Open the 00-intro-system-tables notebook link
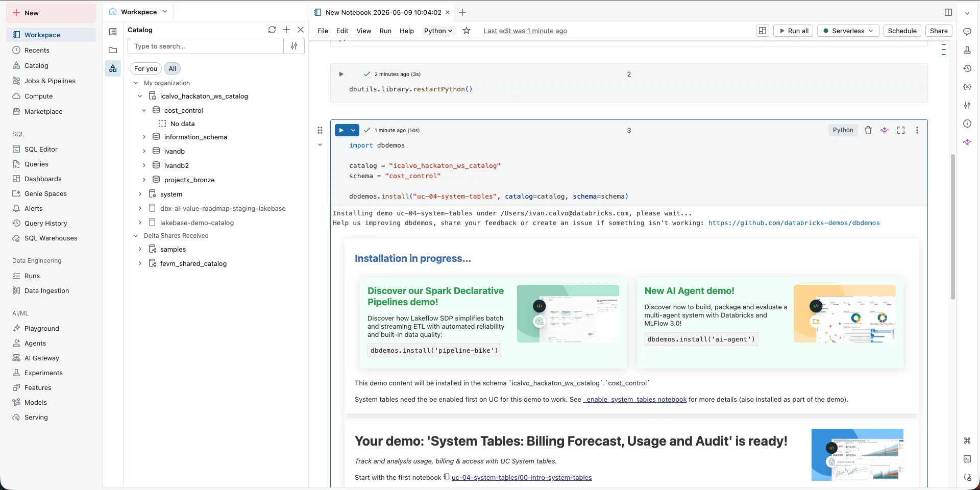The width and height of the screenshot is (980, 490). click(x=522, y=478)
